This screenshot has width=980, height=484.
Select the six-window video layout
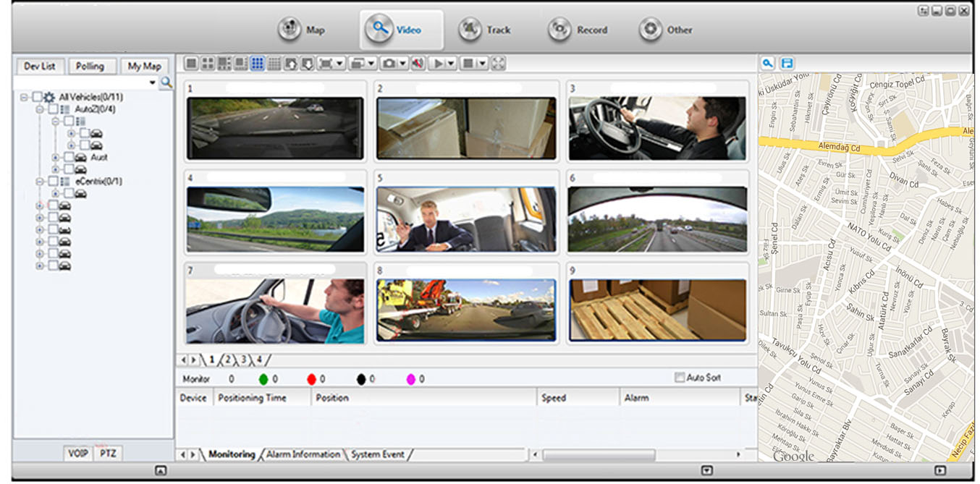pos(224,64)
